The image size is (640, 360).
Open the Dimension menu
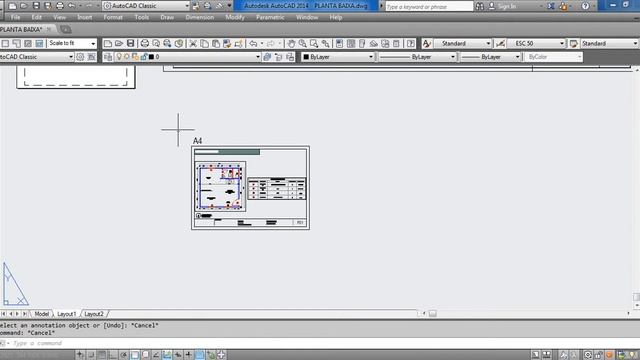click(x=200, y=18)
